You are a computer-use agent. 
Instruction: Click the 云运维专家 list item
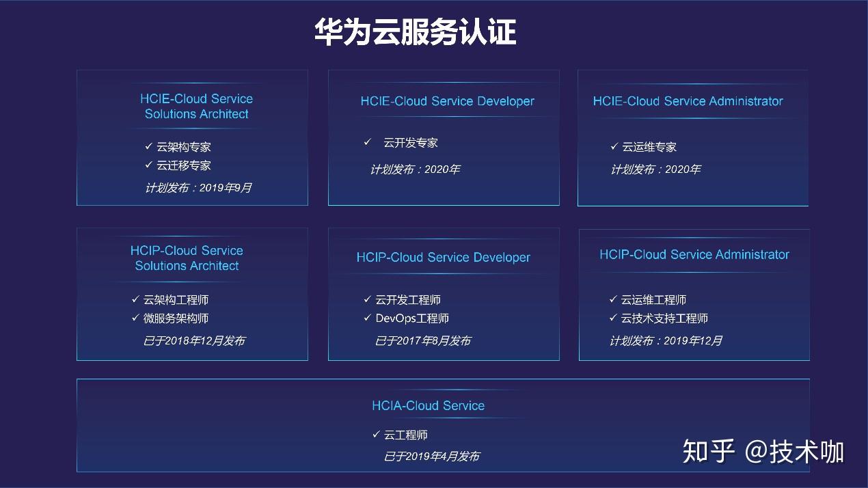pyautogui.click(x=649, y=147)
